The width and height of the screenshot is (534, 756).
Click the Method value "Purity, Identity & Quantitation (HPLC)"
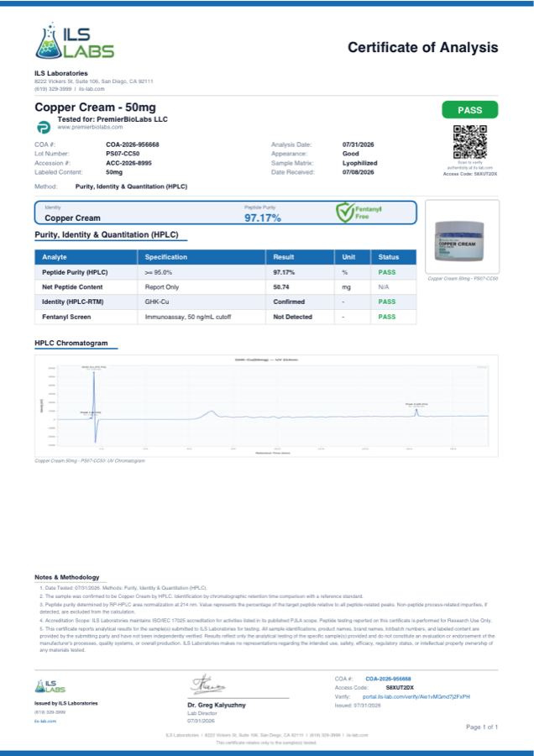pos(131,186)
